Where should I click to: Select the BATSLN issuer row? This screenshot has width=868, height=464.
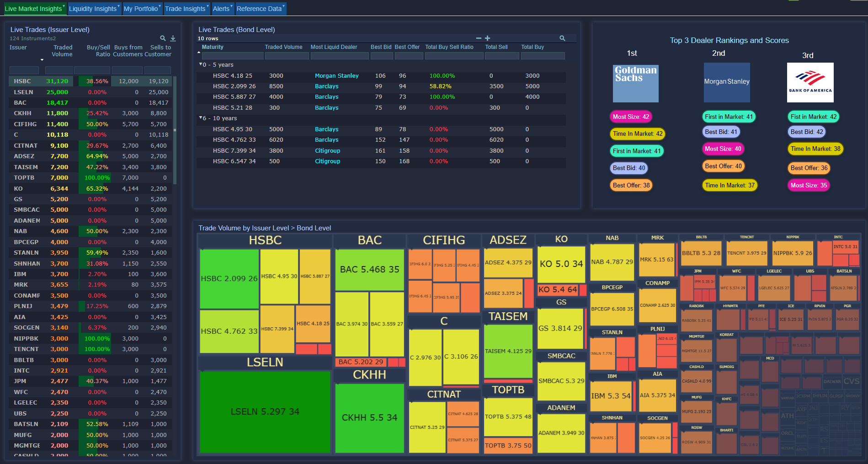[x=91, y=424]
